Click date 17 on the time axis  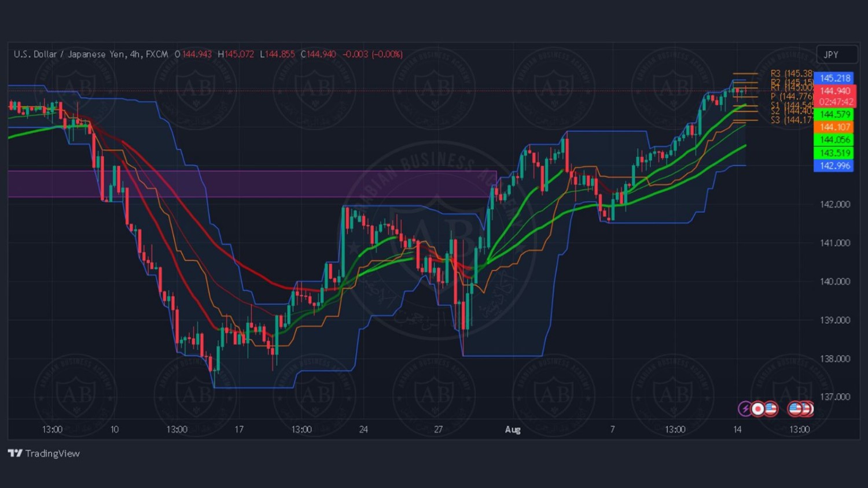click(239, 430)
